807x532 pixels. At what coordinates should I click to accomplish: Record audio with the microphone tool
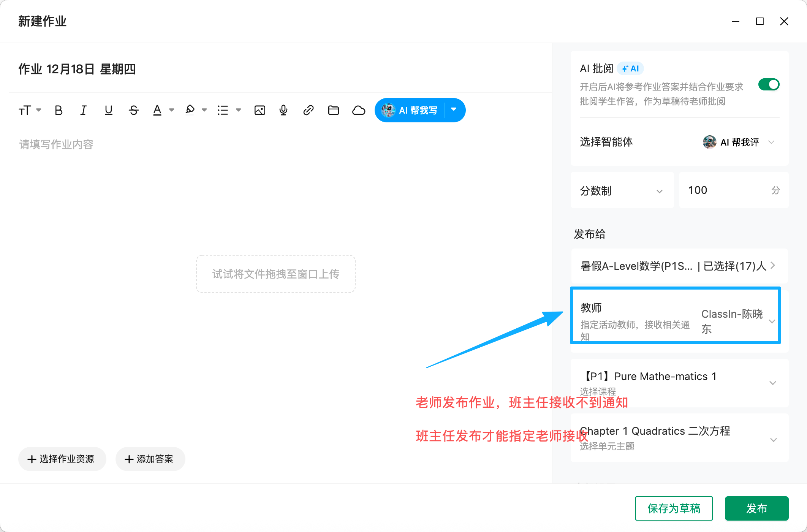click(283, 110)
